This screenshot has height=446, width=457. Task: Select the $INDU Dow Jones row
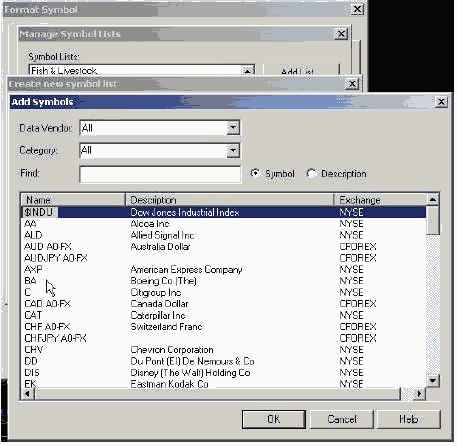pyautogui.click(x=224, y=212)
